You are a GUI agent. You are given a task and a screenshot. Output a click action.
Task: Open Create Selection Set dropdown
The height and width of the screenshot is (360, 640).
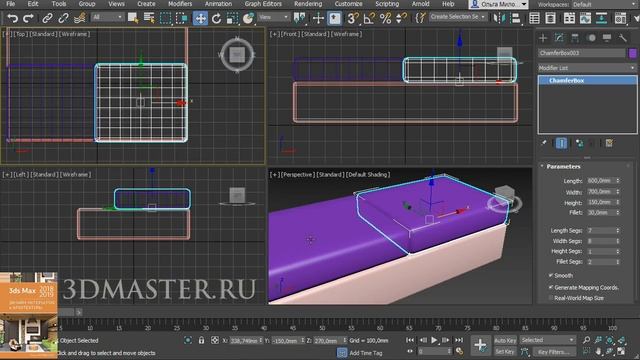[458, 17]
